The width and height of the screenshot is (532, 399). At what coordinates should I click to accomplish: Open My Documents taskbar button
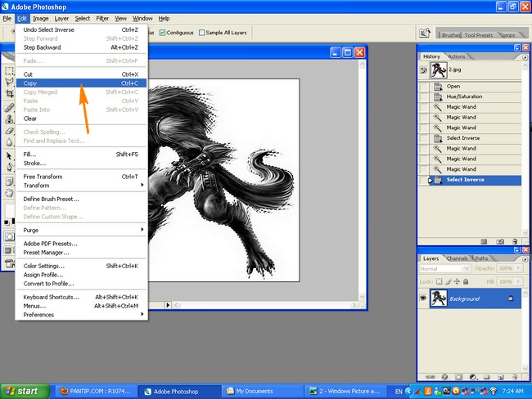[262, 391]
